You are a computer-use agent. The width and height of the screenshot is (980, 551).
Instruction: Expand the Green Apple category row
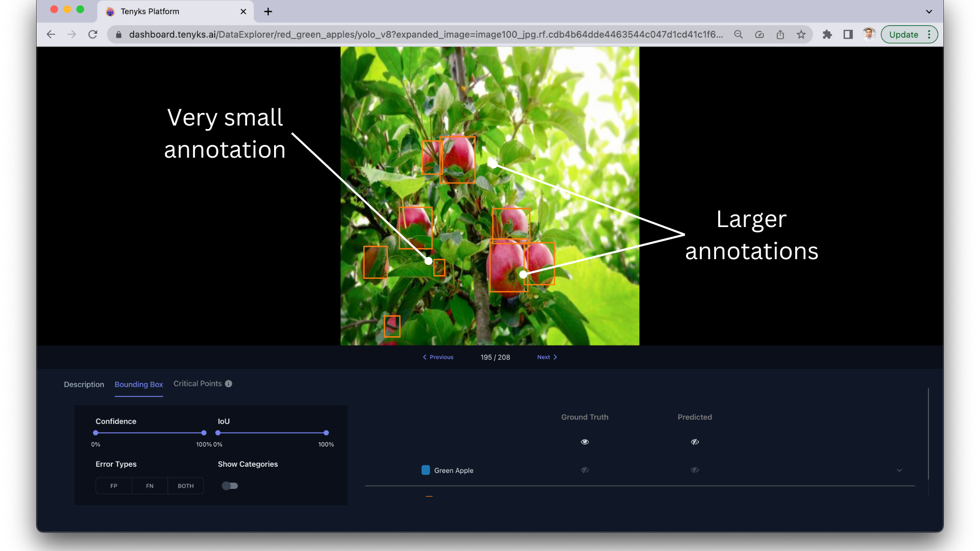point(899,470)
